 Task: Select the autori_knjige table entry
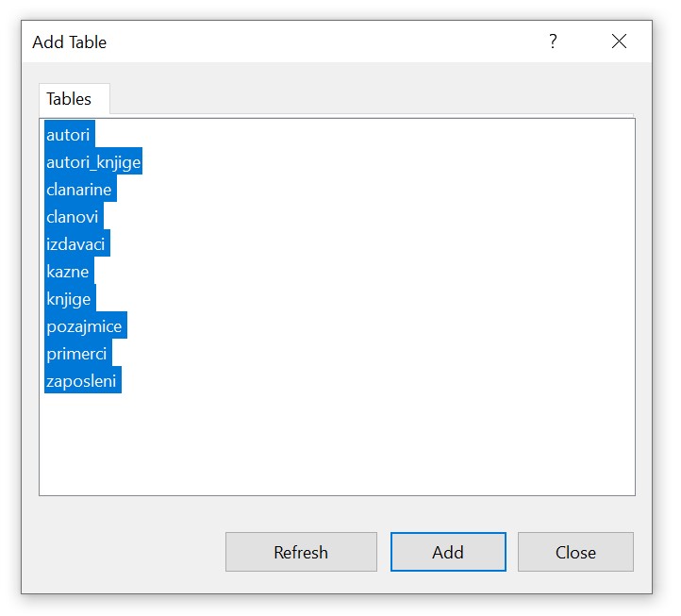point(93,162)
